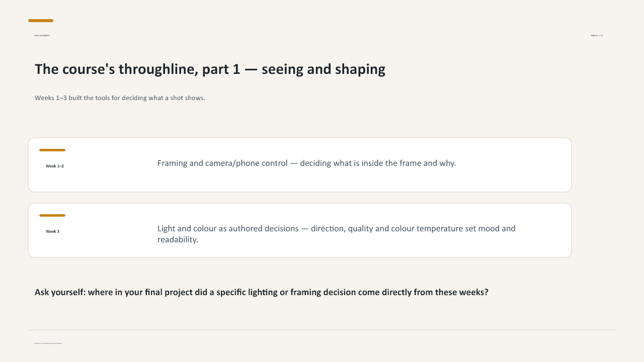The height and width of the screenshot is (362, 644).
Task: Click the 'Ask yourself' question line
Action: pos(262,292)
